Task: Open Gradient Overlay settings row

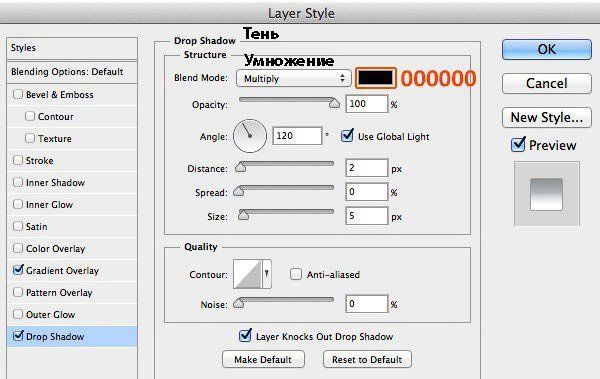Action: click(72, 271)
